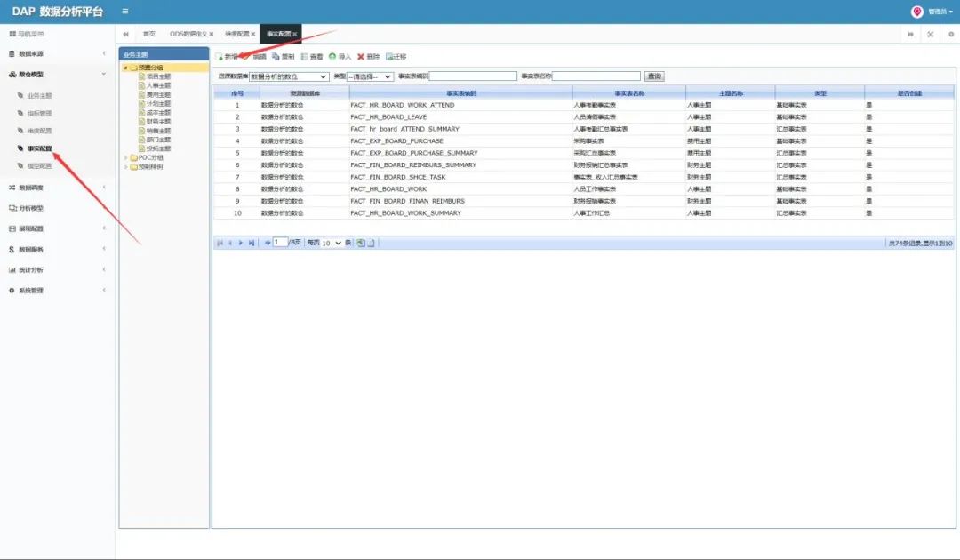Select 费用主题 in the tree
Viewport: 960px width, 560px height.
point(158,95)
